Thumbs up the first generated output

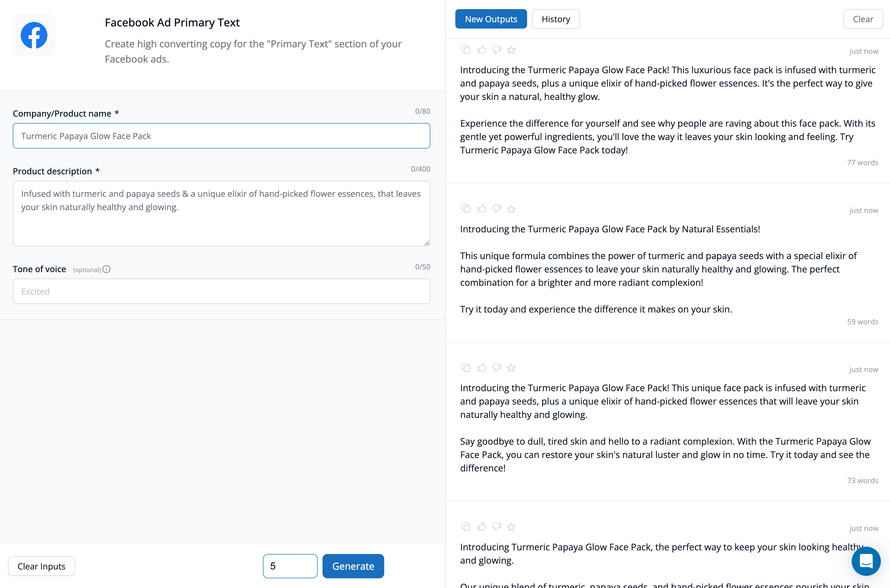point(482,50)
